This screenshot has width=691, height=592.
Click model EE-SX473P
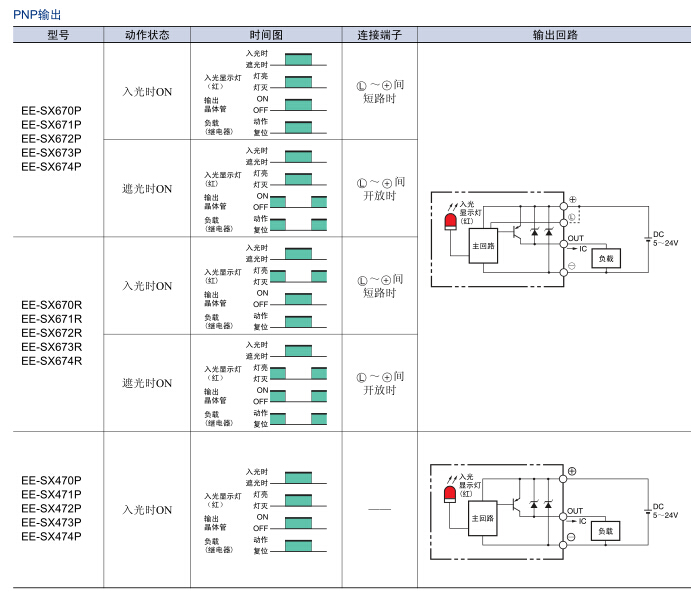pyautogui.click(x=52, y=522)
